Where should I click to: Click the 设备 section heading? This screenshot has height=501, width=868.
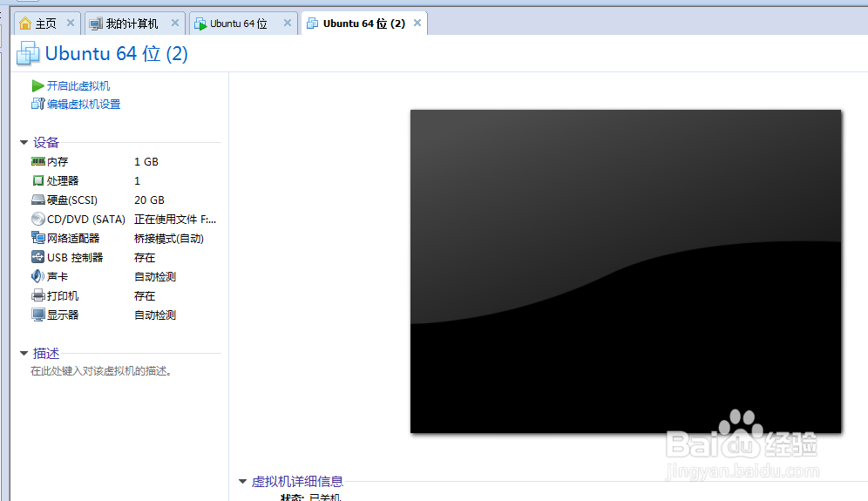point(46,142)
